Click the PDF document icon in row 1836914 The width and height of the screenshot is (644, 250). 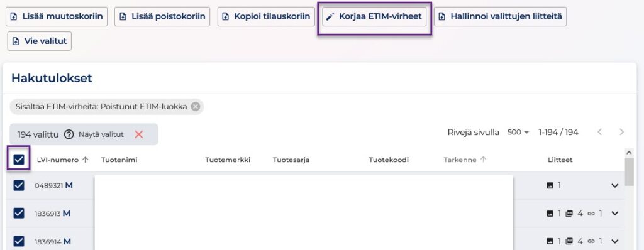click(569, 241)
